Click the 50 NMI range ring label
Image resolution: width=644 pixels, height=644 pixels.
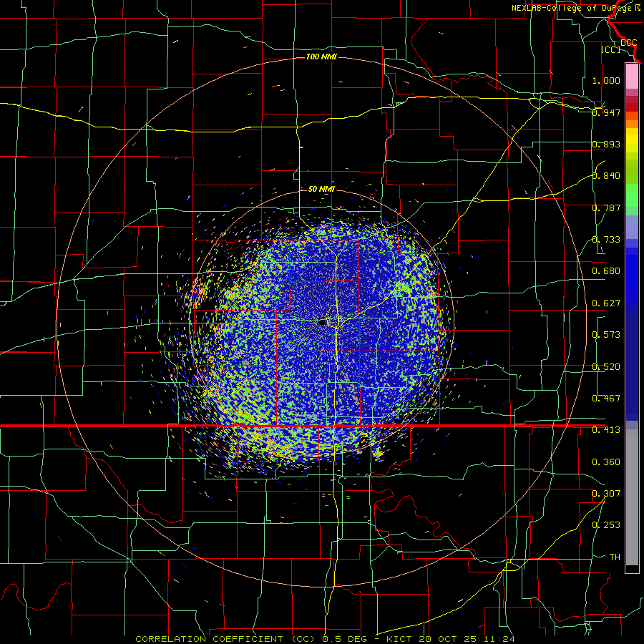point(321,189)
